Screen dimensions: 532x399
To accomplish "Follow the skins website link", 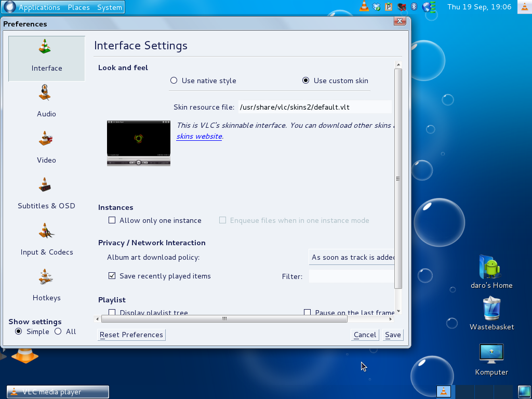I will coord(199,137).
